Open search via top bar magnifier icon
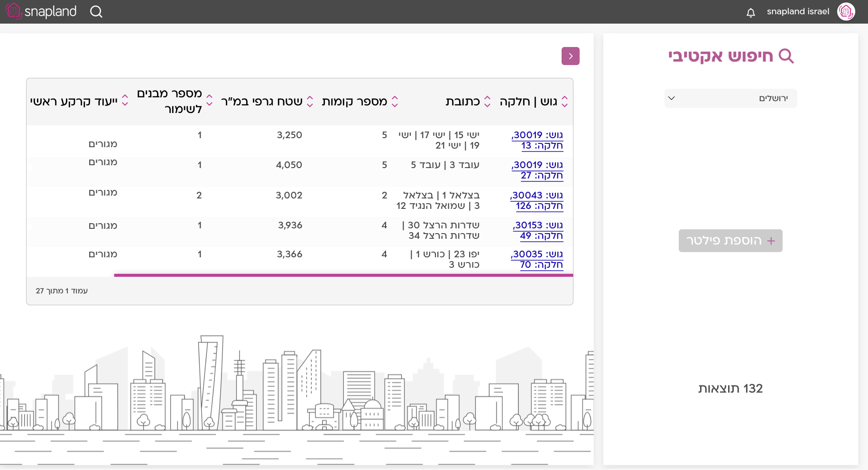The image size is (868, 470). (96, 11)
